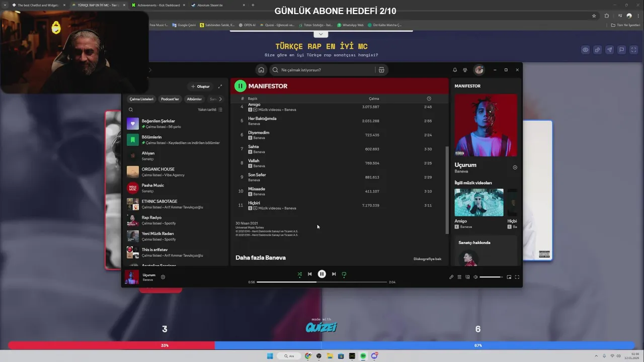Switch to 'The best ChatBot and Widgets' browser tab
Viewport: 644px width, 362px height.
(39, 5)
